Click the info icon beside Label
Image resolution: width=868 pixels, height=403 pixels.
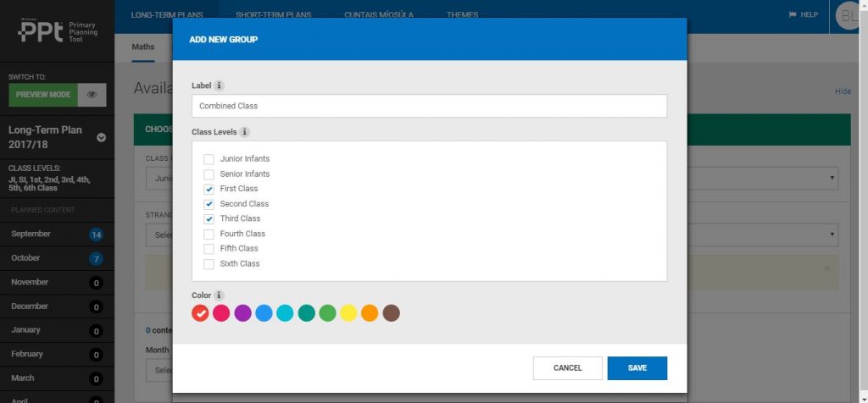[219, 86]
